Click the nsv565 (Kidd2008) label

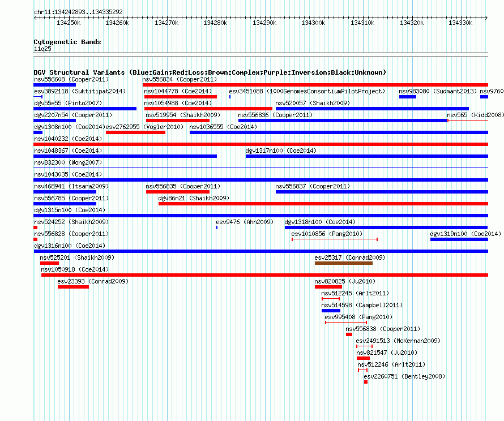[x=475, y=115]
